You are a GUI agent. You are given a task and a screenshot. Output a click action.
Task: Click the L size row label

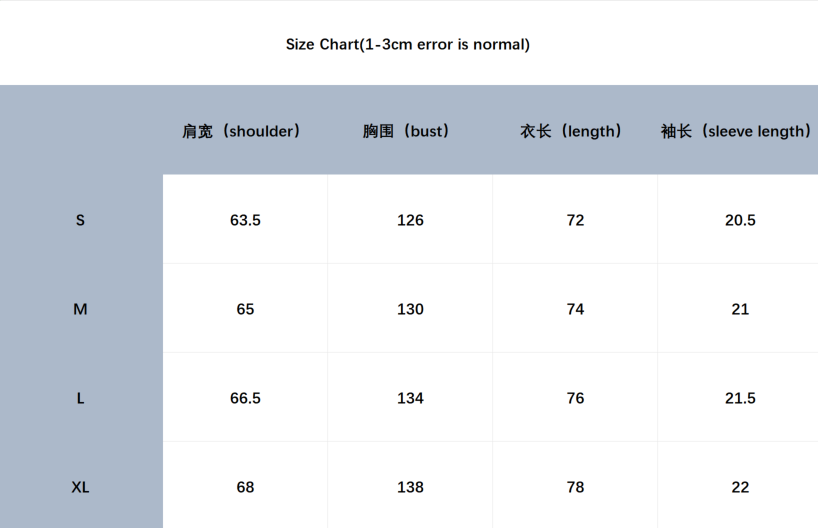coord(81,398)
